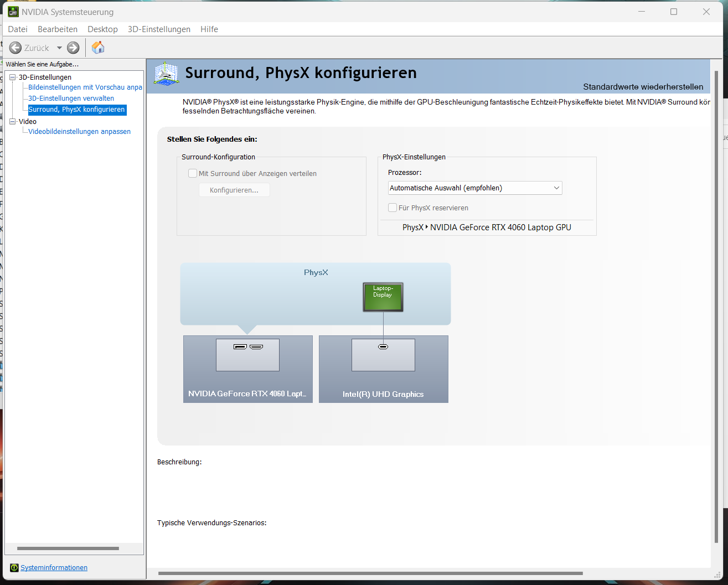Image resolution: width=728 pixels, height=585 pixels.
Task: Minimize the NVIDIA Systemsteuerung window
Action: click(x=642, y=12)
